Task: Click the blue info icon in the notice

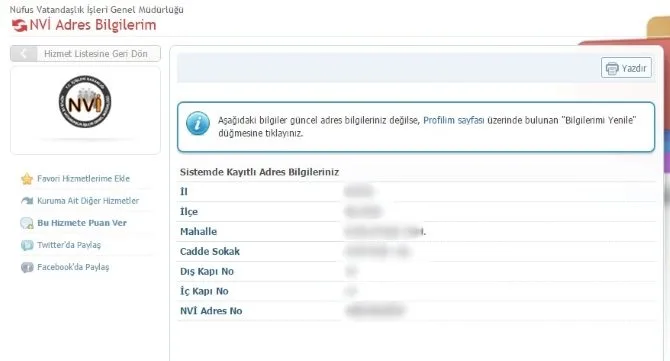Action: click(198, 123)
